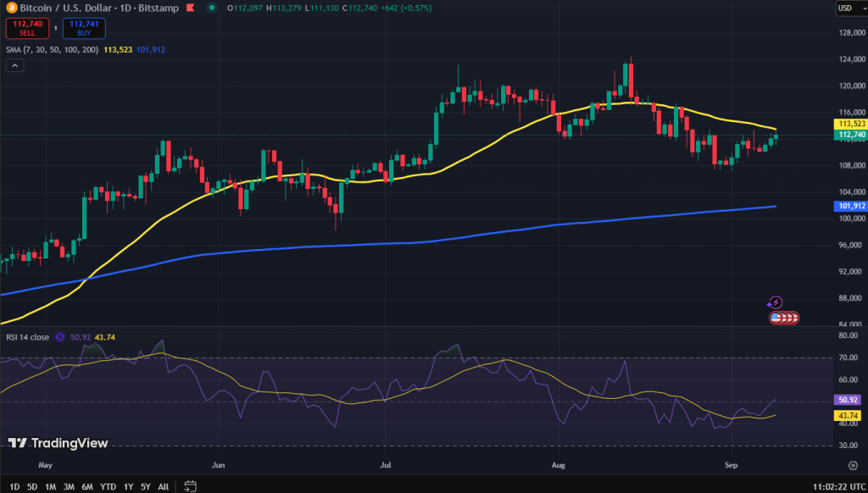Click the green market status dot
868x493 pixels.
pyautogui.click(x=213, y=8)
